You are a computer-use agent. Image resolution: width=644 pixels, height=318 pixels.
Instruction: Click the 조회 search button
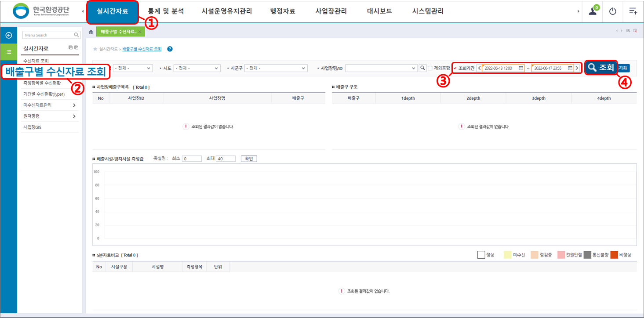[601, 68]
